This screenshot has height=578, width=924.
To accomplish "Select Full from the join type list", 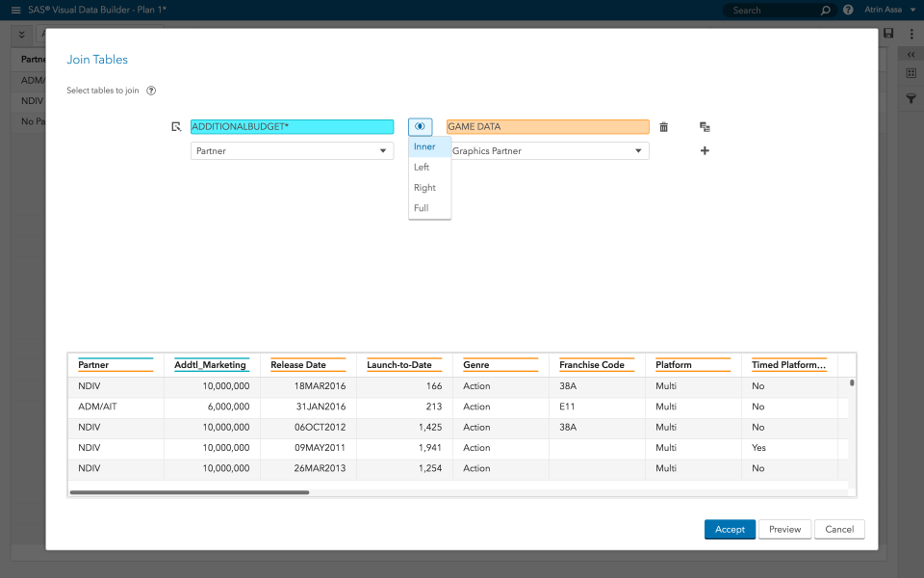I will (x=422, y=207).
